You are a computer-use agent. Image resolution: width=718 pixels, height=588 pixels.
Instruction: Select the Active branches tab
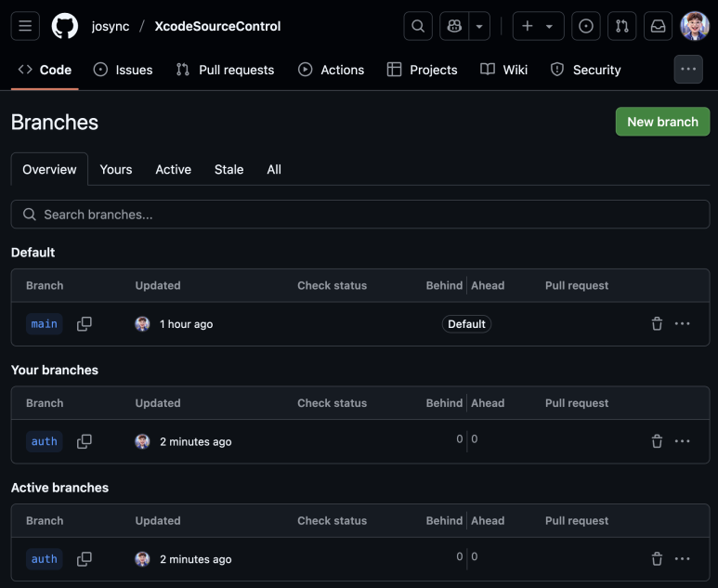173,169
